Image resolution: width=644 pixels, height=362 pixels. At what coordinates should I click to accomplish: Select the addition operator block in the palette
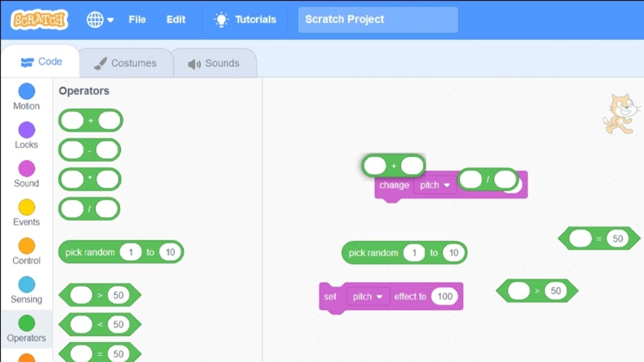pos(90,120)
